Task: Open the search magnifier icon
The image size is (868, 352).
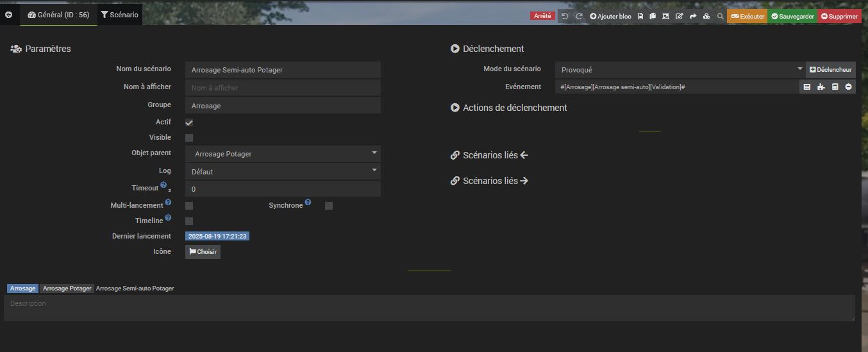Action: point(720,16)
